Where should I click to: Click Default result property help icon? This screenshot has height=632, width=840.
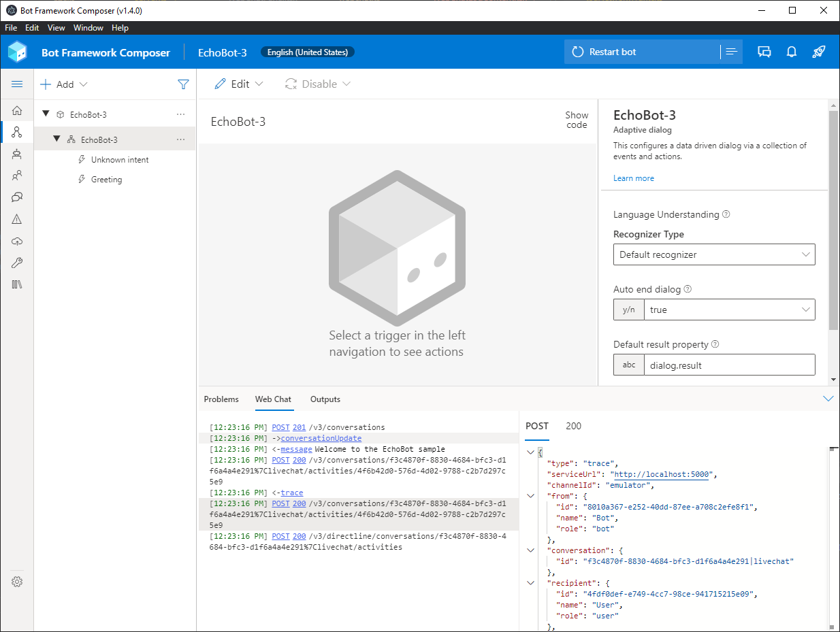pos(715,344)
